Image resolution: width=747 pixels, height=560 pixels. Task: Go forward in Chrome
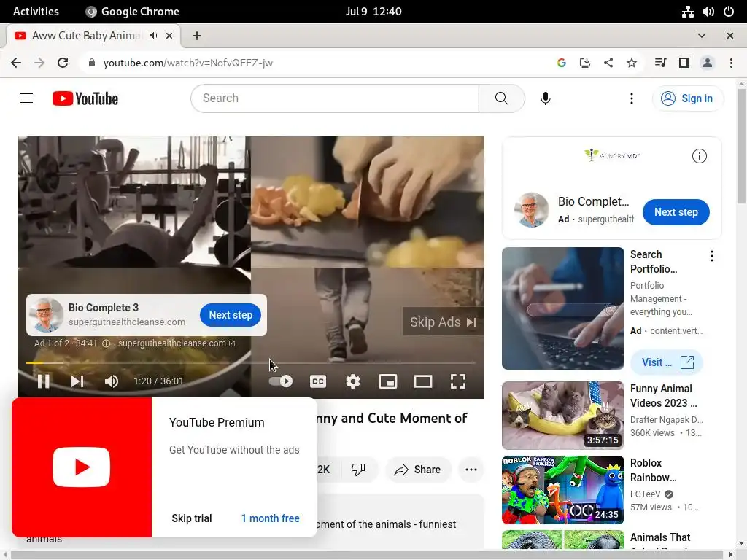click(x=39, y=63)
